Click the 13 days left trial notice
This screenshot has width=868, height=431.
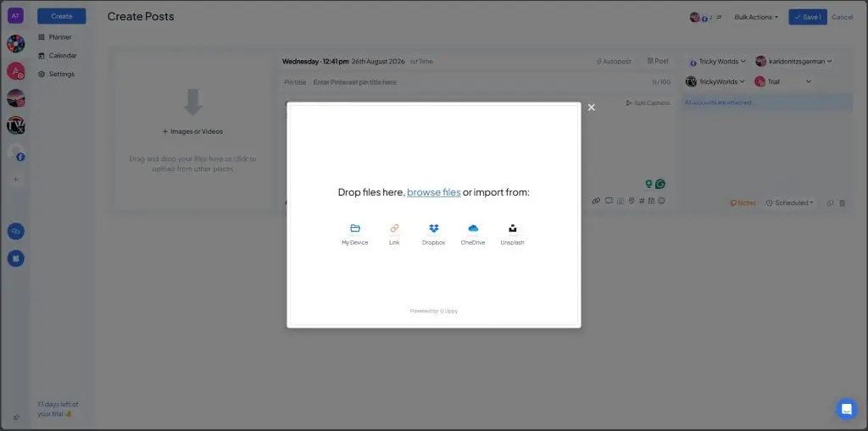point(58,409)
